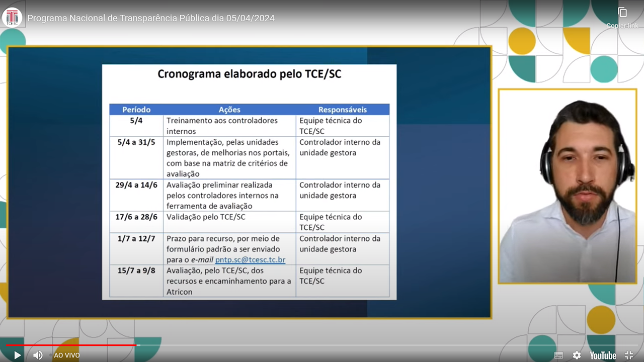Toggle subtitles/closed captions
644x362 pixels.
(558, 355)
